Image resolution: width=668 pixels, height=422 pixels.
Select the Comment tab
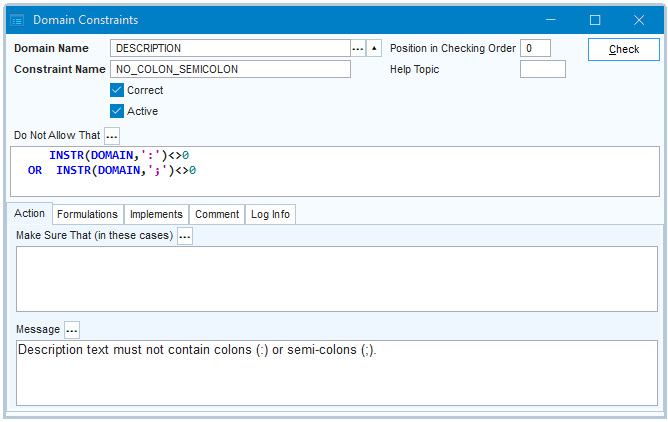(217, 214)
